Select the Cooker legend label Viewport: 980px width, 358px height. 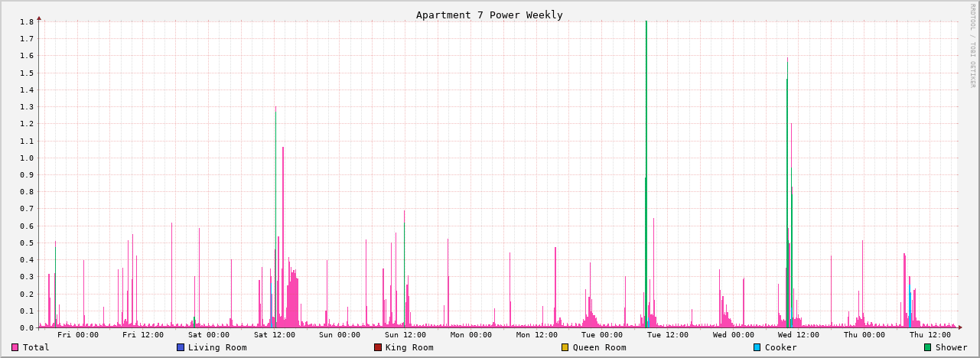point(780,347)
